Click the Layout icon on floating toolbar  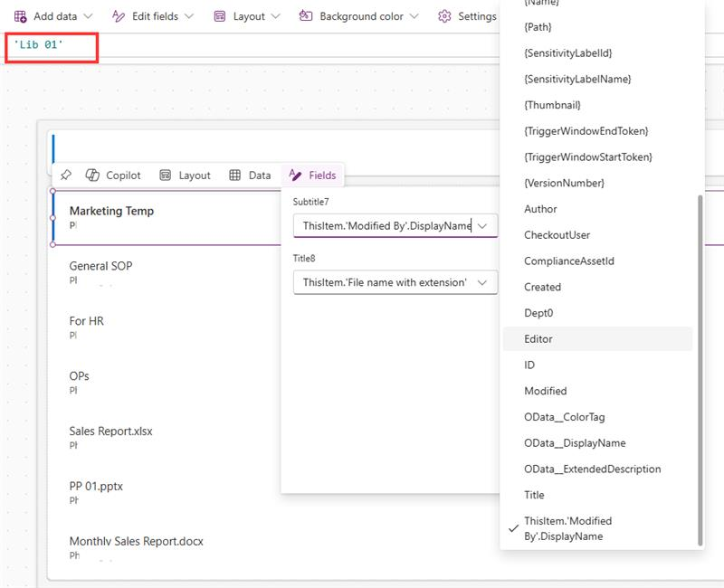[166, 175]
